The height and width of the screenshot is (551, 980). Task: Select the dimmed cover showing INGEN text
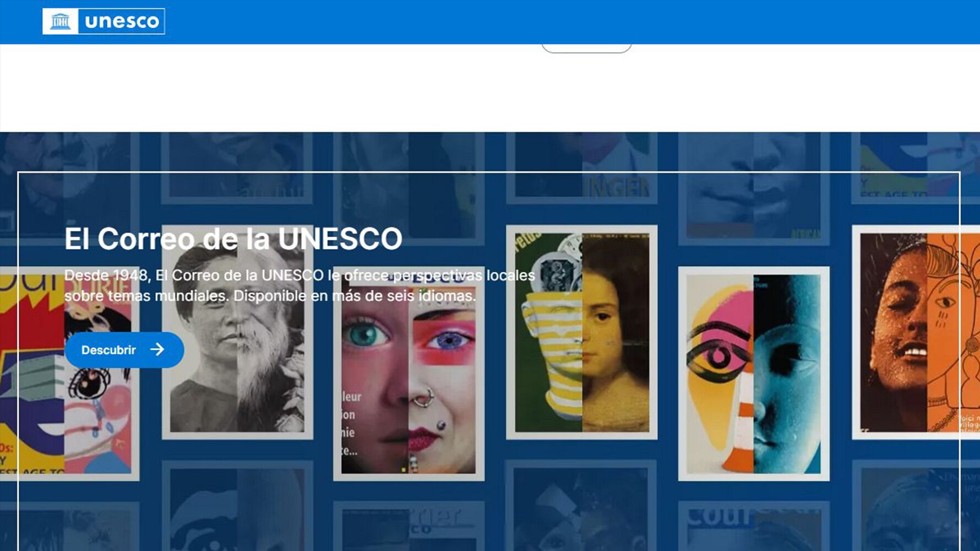coord(582,168)
